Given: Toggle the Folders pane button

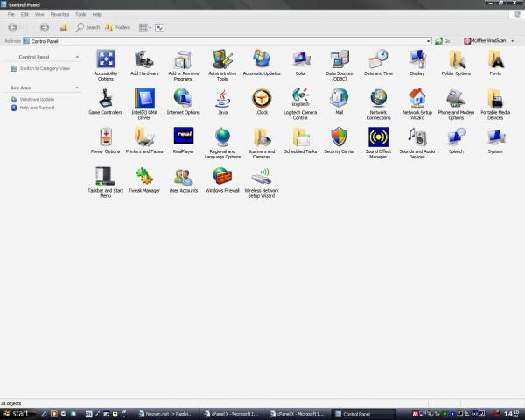Looking at the screenshot, I should [117, 27].
